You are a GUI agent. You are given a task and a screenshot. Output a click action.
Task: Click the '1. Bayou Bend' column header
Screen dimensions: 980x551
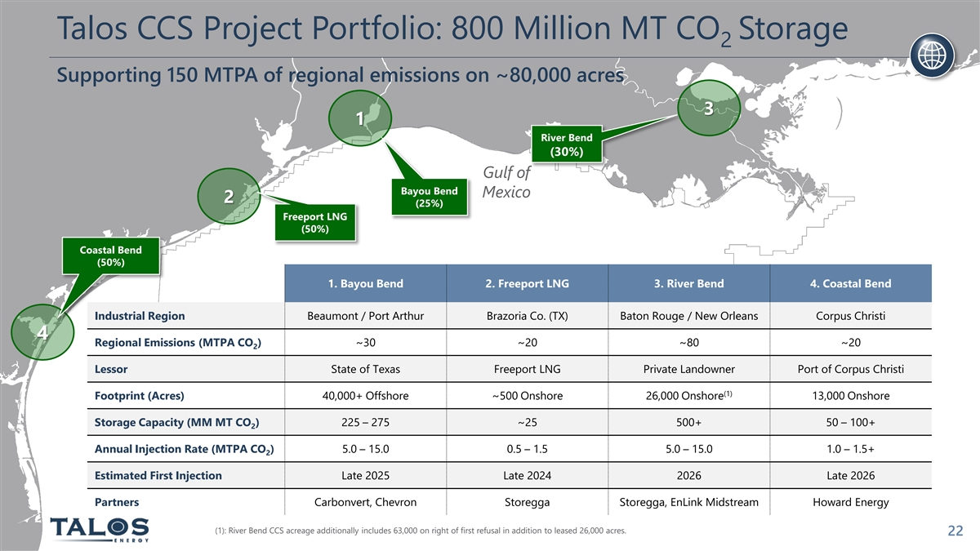(x=365, y=284)
